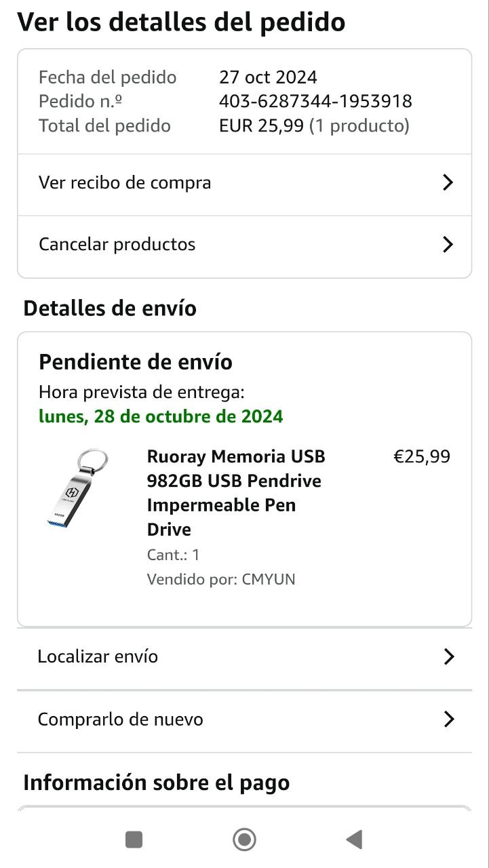The width and height of the screenshot is (489, 868).
Task: Click the order number 403-6287344-1953918
Action: point(315,101)
